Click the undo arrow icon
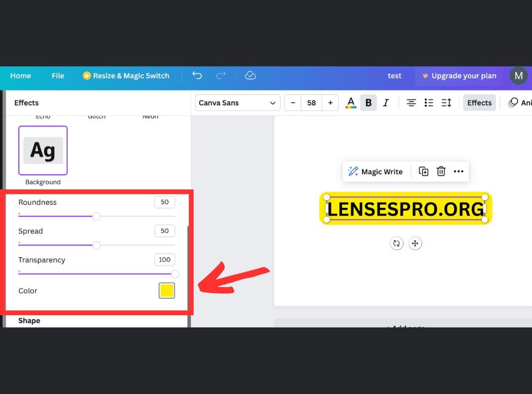532x394 pixels. click(197, 75)
